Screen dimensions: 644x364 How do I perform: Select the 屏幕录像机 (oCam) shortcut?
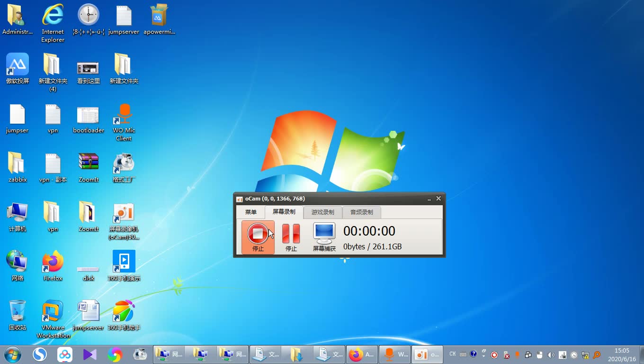pos(124,221)
